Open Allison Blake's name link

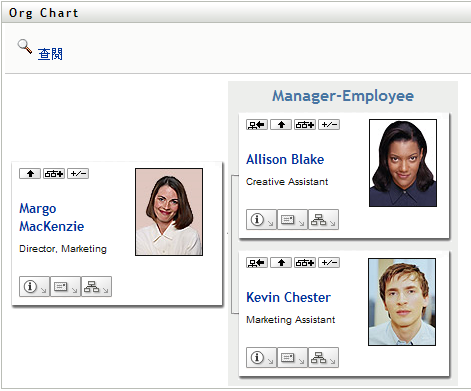coord(285,159)
